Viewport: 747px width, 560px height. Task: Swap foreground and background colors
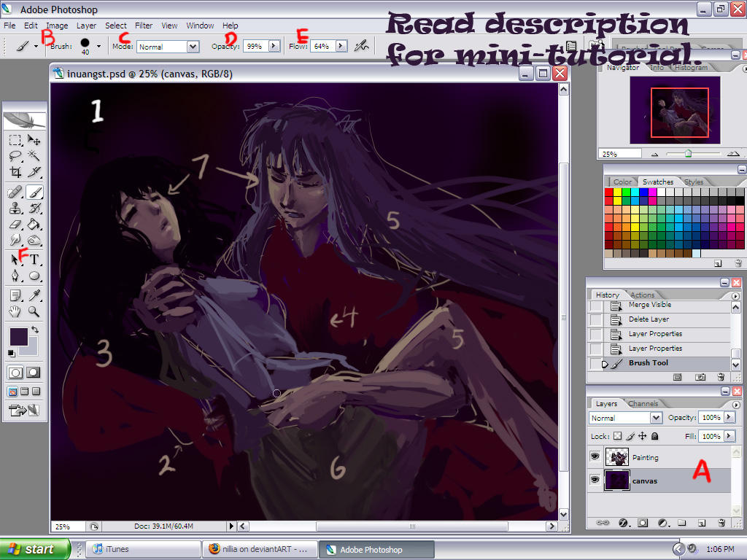tap(35, 330)
